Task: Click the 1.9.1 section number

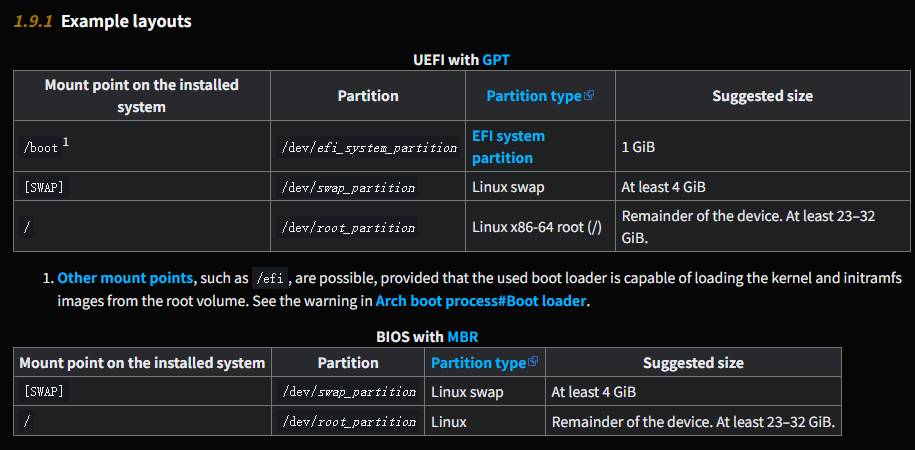Action: (32, 21)
